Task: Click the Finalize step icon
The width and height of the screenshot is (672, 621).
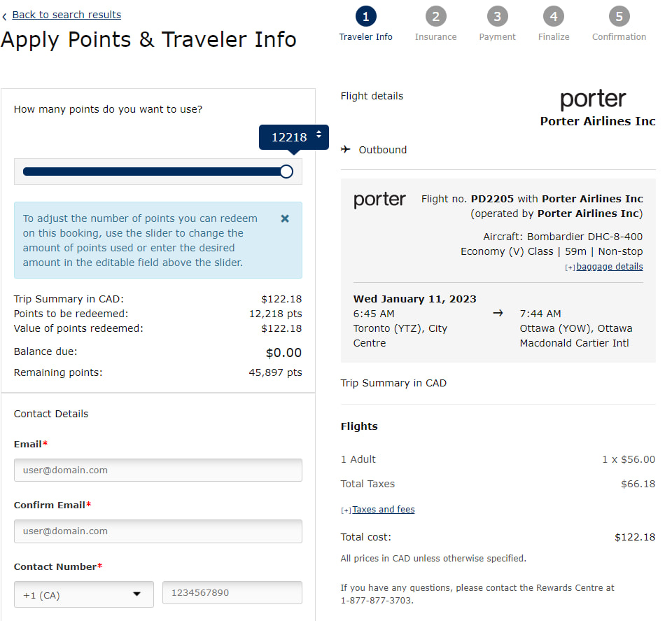Action: pyautogui.click(x=553, y=16)
